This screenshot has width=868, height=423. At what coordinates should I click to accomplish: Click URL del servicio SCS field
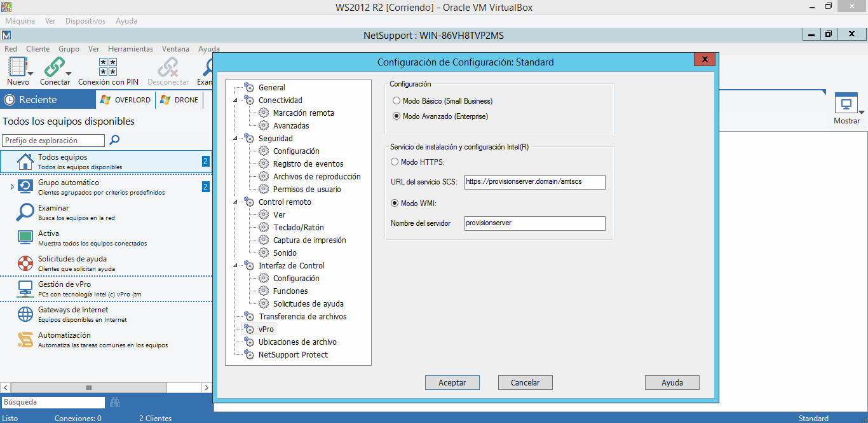[535, 182]
